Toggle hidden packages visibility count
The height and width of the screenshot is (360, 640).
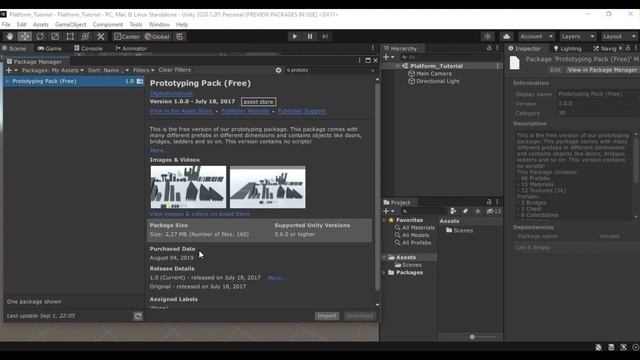pos(493,211)
